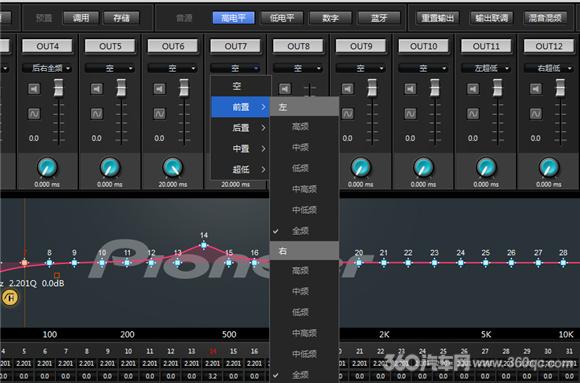Expand the 后置 submenu
The width and height of the screenshot is (580, 383).
[241, 128]
